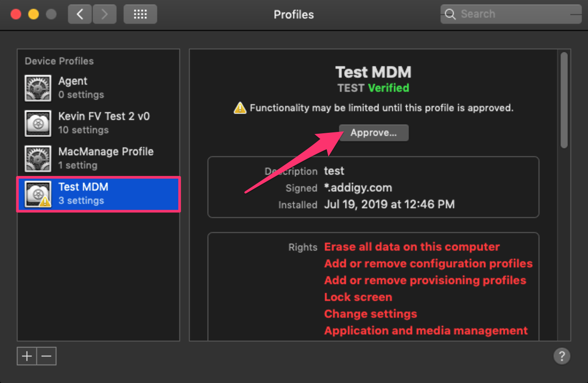Select the Kevin FV Test 2 v0 profile

coord(98,124)
